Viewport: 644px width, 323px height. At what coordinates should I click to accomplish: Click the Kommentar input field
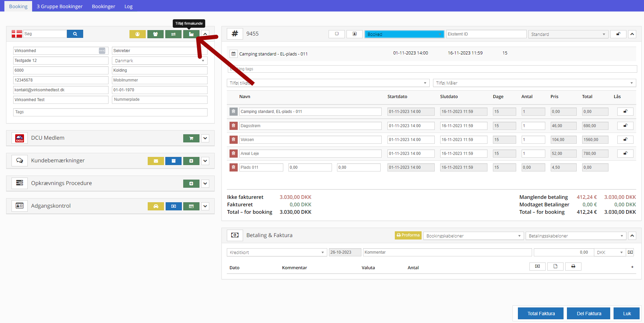(447, 253)
